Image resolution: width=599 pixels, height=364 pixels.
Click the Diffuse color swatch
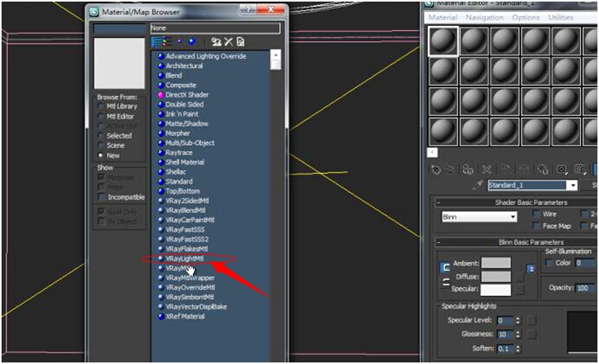(x=495, y=276)
